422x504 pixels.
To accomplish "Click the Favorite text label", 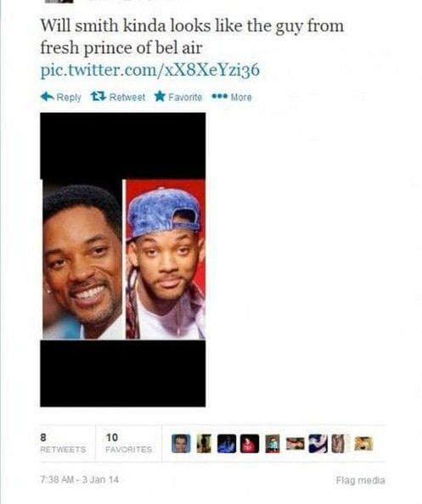I will [x=185, y=97].
